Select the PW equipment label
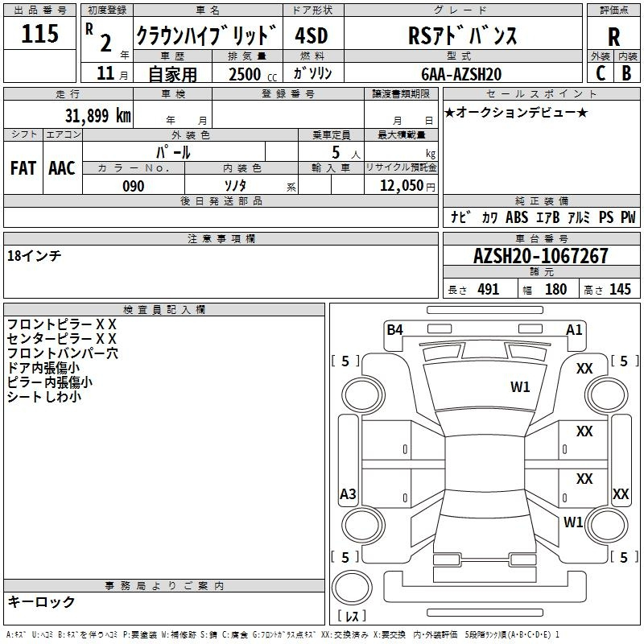The height and width of the screenshot is (644, 644). click(627, 217)
